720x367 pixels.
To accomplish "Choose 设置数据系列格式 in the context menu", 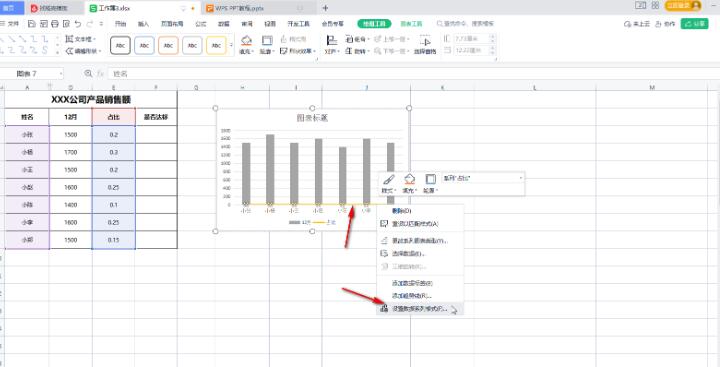I will click(x=420, y=309).
